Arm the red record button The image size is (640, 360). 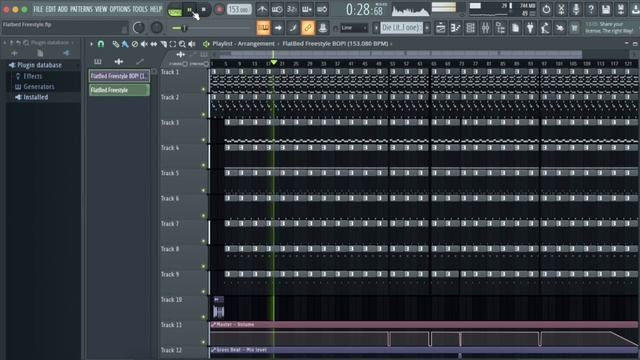219,10
